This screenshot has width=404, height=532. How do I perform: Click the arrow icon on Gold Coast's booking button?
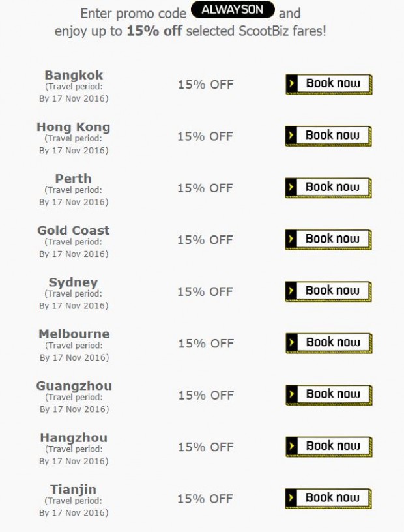(x=291, y=239)
